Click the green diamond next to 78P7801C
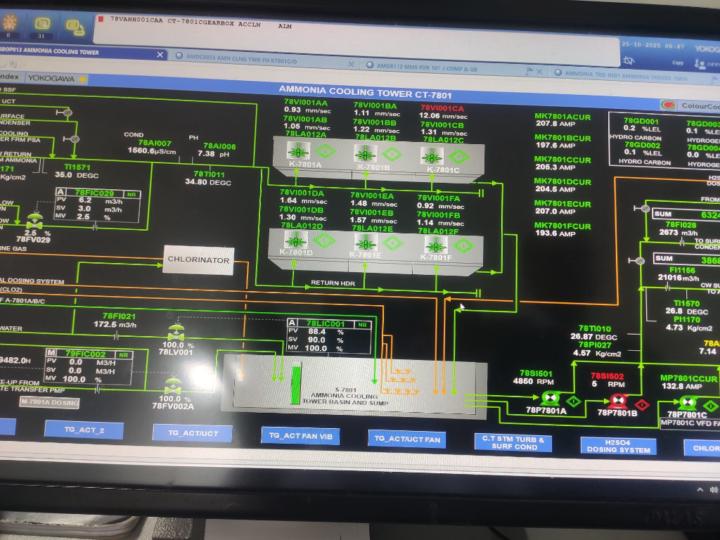This screenshot has height=540, width=720. click(710, 406)
